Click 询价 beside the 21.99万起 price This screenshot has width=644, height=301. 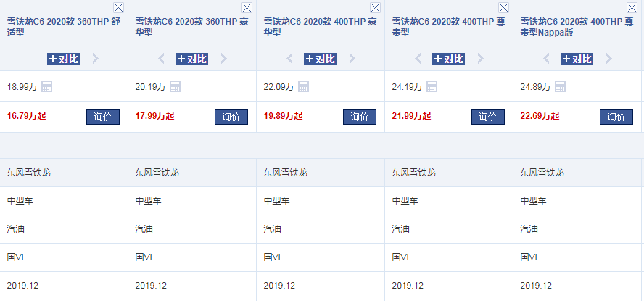coord(488,117)
